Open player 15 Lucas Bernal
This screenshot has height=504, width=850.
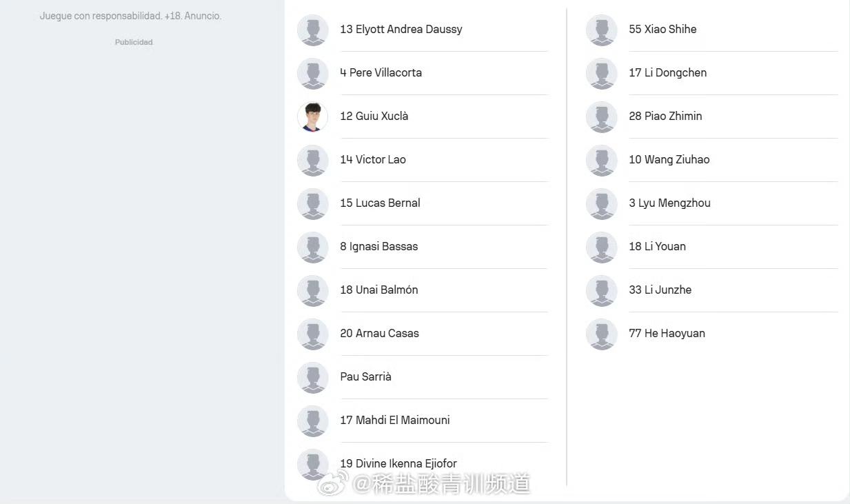(422, 203)
